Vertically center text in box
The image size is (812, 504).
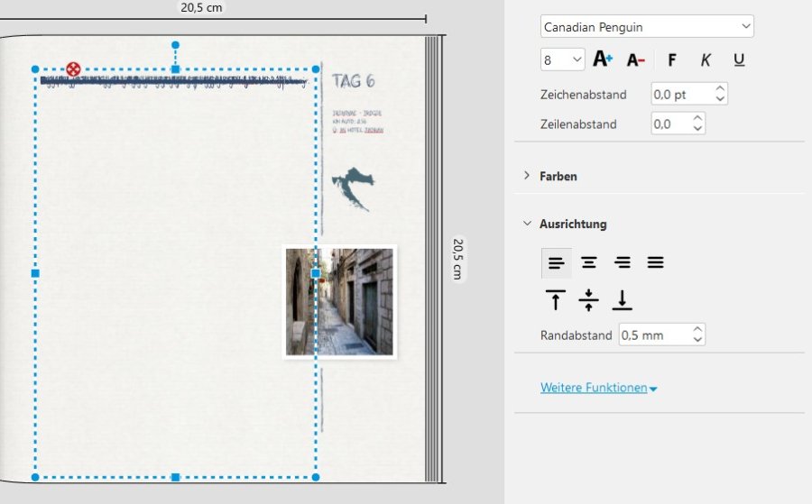pyautogui.click(x=588, y=300)
